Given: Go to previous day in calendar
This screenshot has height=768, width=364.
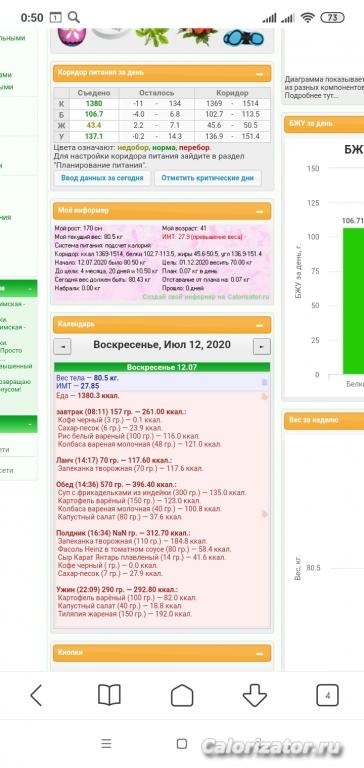Looking at the screenshot, I should pyautogui.click(x=62, y=347).
